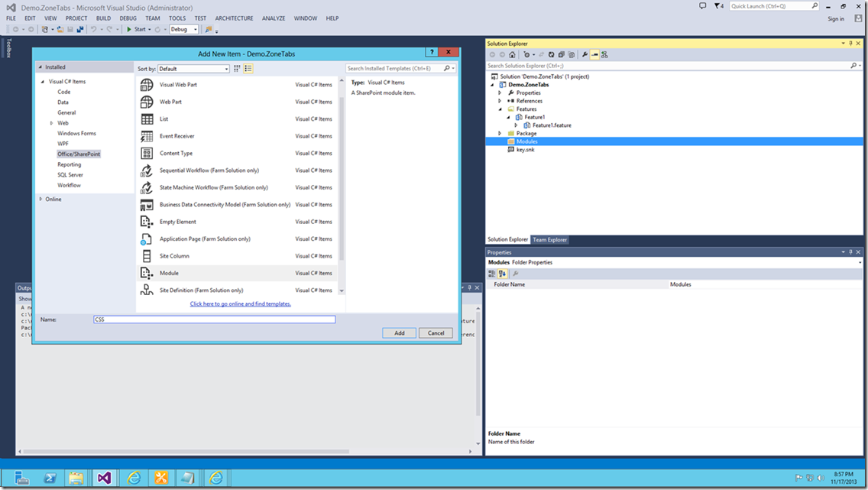Toggle Alphabetical view in Properties panel

(502, 274)
